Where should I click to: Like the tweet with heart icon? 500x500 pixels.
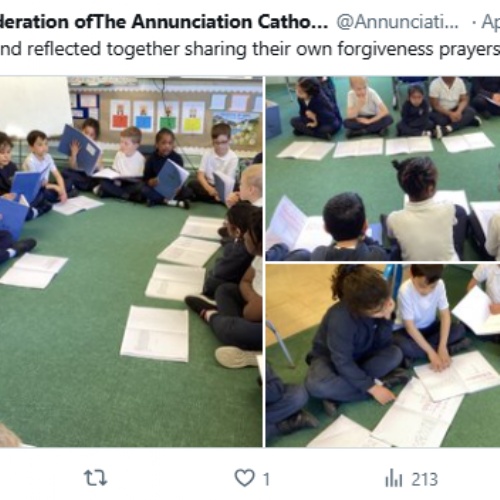[x=244, y=478]
